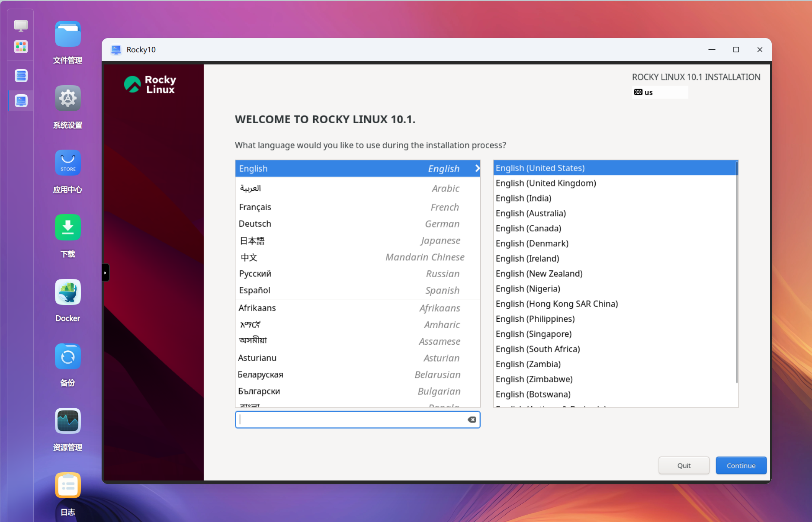Open virtual machine icon in left taskbar
The width and height of the screenshot is (812, 522).
[21, 101]
